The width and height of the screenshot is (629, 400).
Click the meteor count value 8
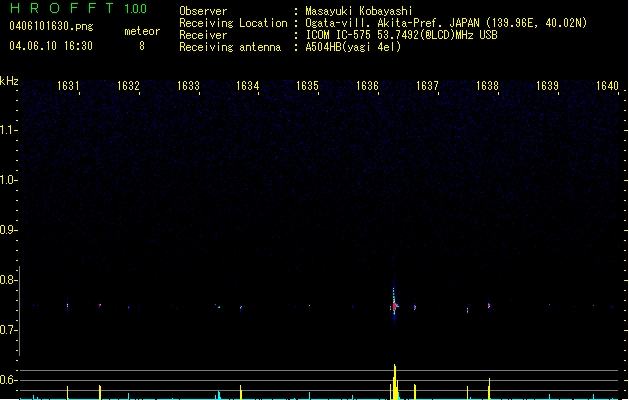pos(141,45)
